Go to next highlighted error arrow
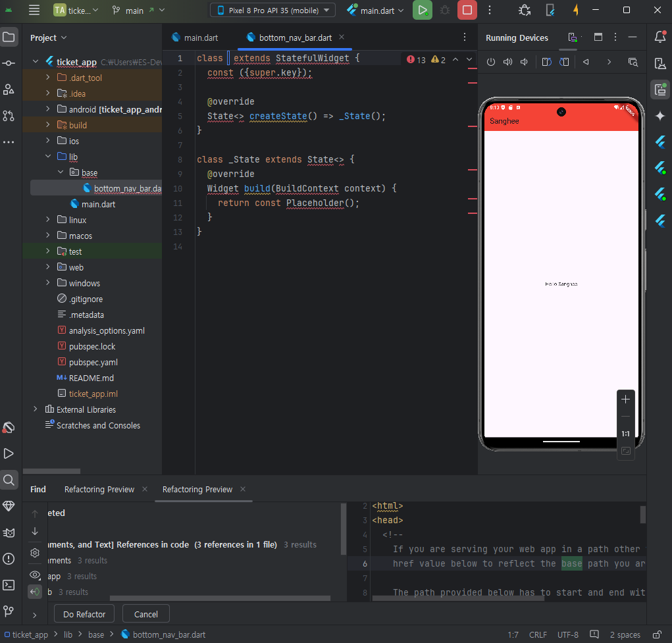Viewport: 672px width, 643px height. 469,60
